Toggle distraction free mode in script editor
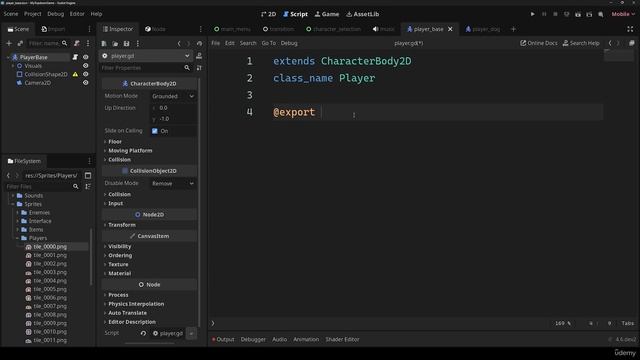Screen dimensions: 640x360 pos(630,29)
